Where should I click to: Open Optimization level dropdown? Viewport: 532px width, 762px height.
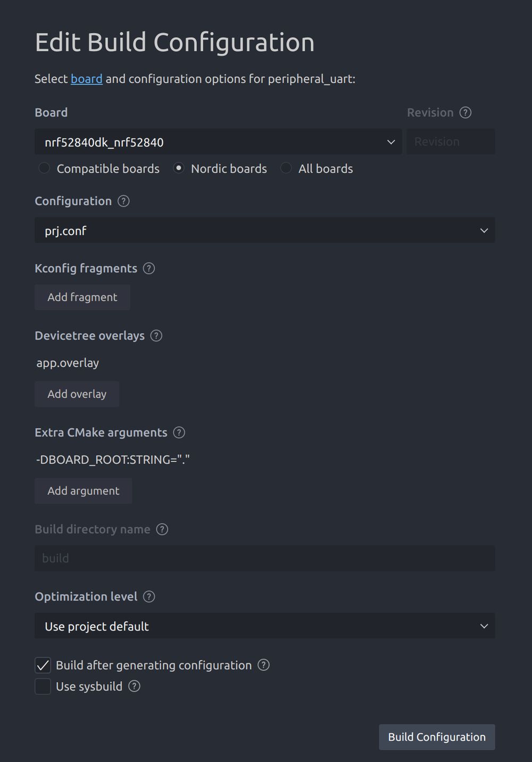point(264,626)
